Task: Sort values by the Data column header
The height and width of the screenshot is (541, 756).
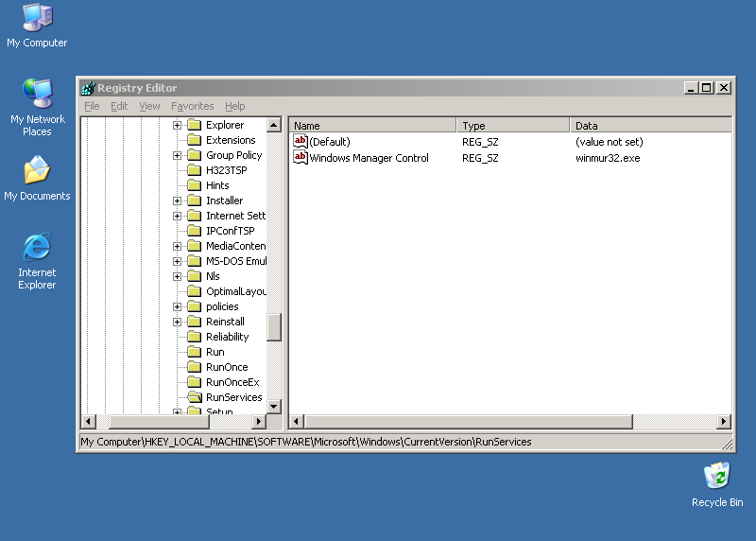Action: (650, 126)
